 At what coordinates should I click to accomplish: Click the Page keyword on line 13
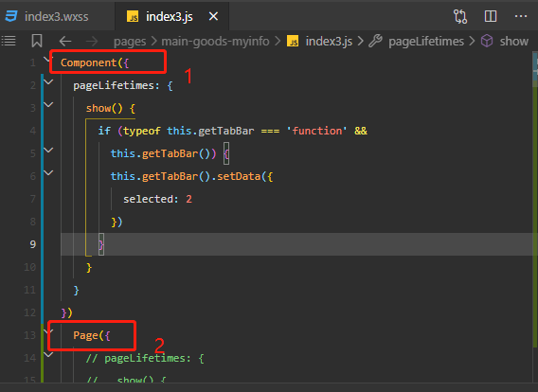coord(86,335)
